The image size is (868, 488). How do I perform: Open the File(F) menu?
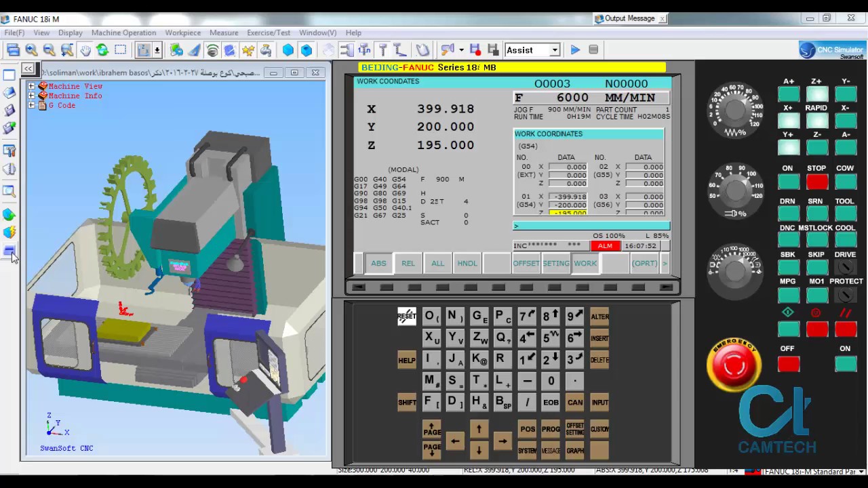click(x=14, y=33)
